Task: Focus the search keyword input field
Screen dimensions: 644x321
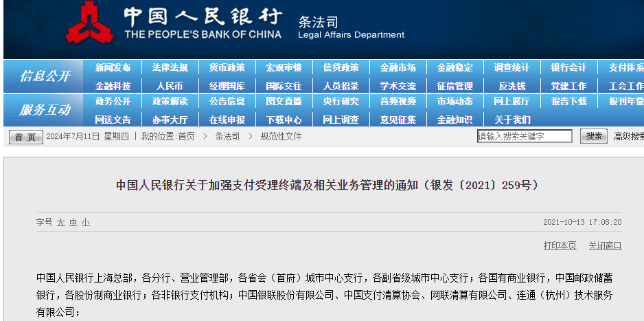Action: click(525, 137)
